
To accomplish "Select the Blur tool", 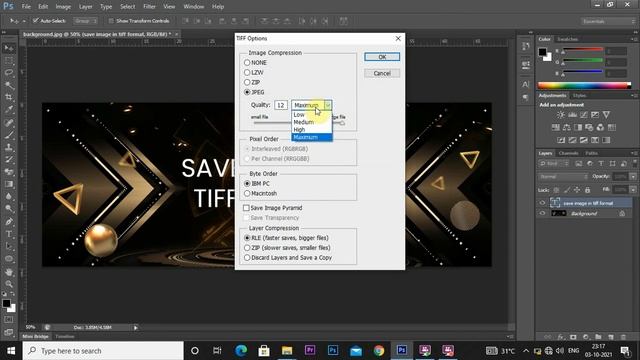I will point(9,196).
